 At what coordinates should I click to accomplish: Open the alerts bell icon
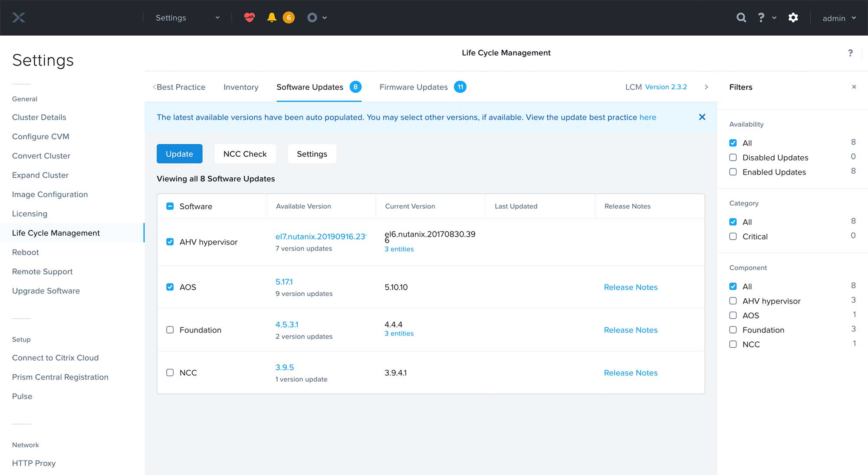click(272, 18)
